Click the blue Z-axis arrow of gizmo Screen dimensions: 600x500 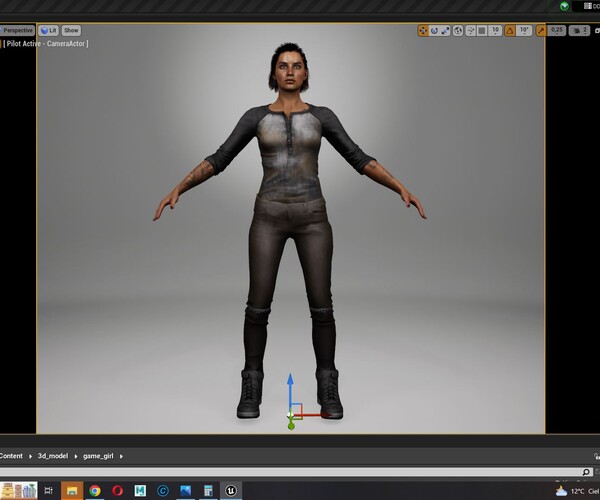[290, 391]
